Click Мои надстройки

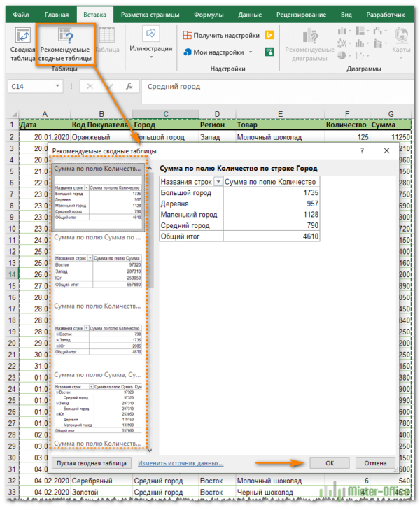tap(213, 52)
